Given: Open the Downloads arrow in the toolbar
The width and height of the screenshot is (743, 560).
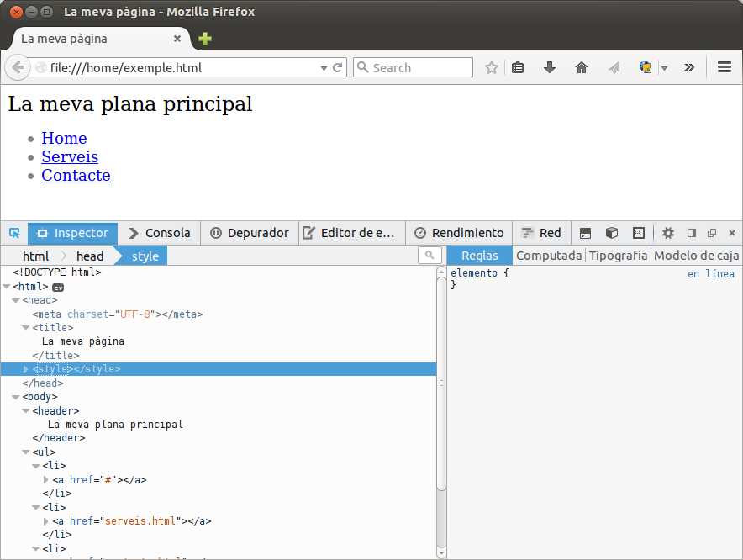Looking at the screenshot, I should [x=550, y=68].
